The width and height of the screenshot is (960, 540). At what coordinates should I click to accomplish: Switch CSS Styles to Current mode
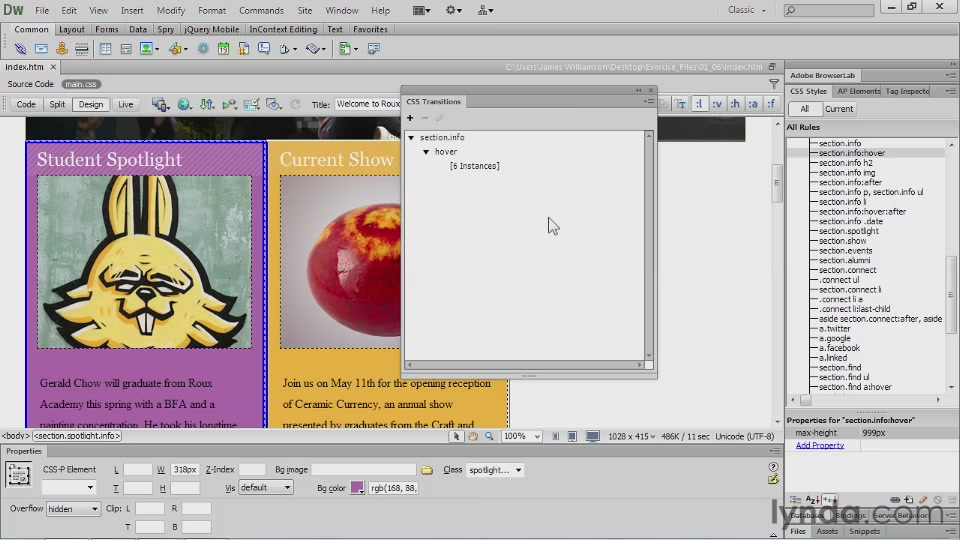838,108
